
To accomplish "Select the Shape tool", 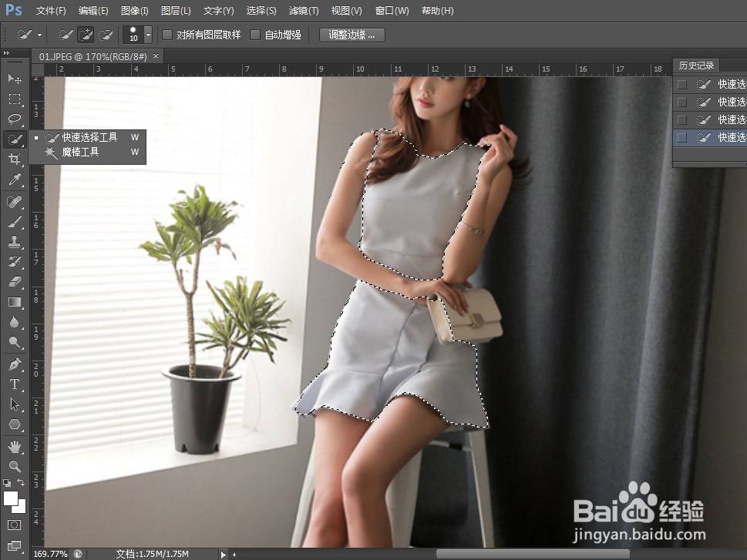I will (15, 424).
